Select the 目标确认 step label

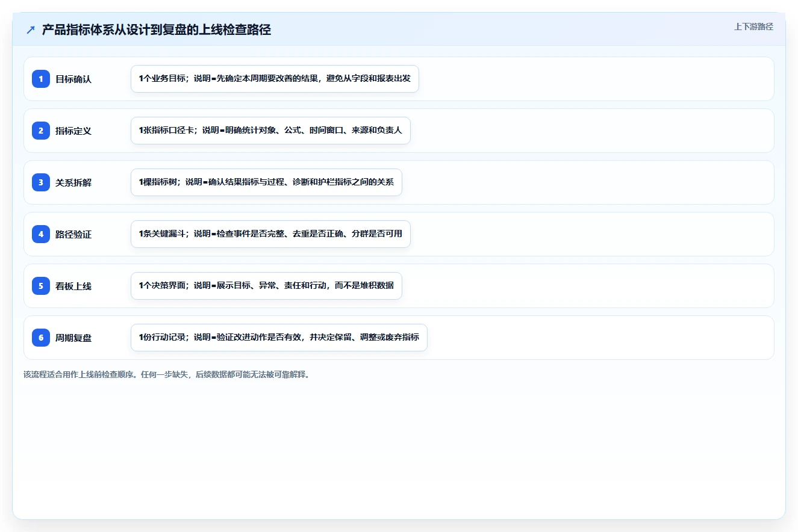pyautogui.click(x=73, y=79)
